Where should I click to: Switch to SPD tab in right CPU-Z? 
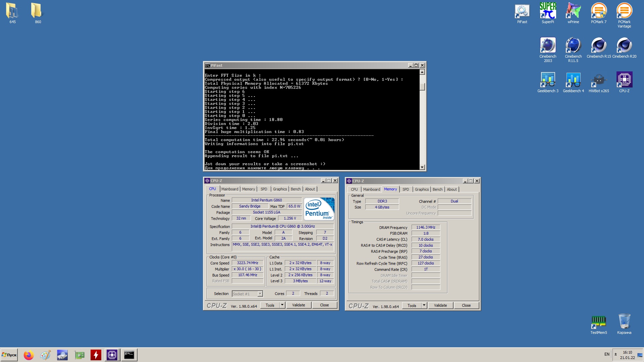(406, 189)
